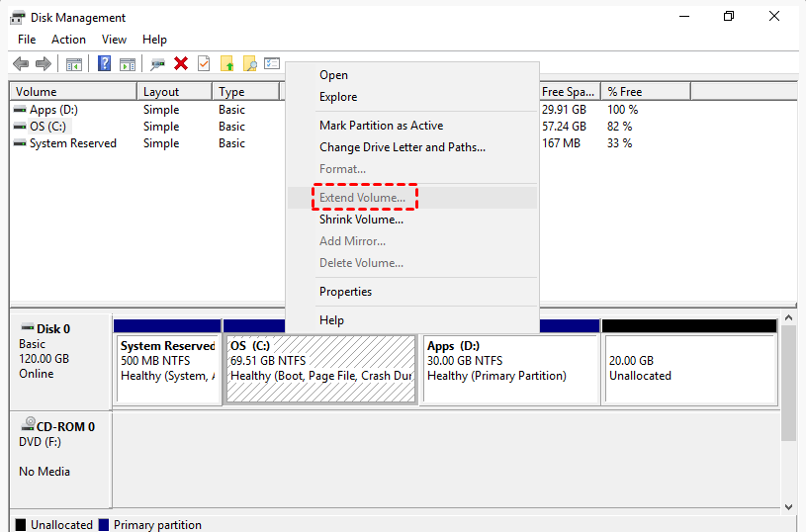Select the Apps (D:) volume row
This screenshot has height=532, width=806.
(53, 110)
